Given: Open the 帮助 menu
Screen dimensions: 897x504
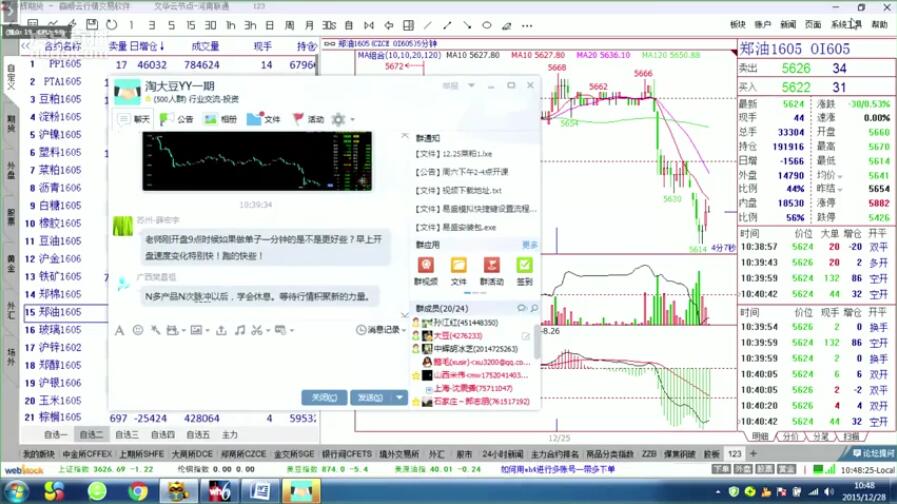Looking at the screenshot, I should [x=879, y=24].
